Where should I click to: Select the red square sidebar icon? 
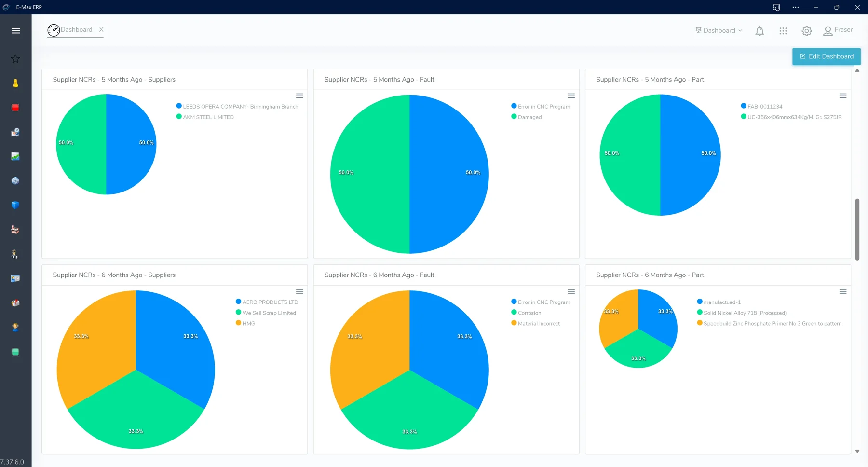click(x=15, y=108)
